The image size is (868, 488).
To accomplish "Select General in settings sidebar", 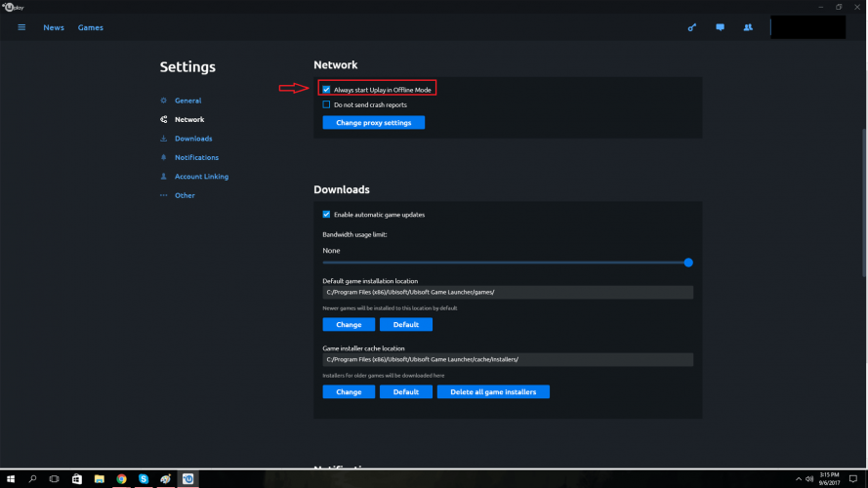I will pos(188,101).
